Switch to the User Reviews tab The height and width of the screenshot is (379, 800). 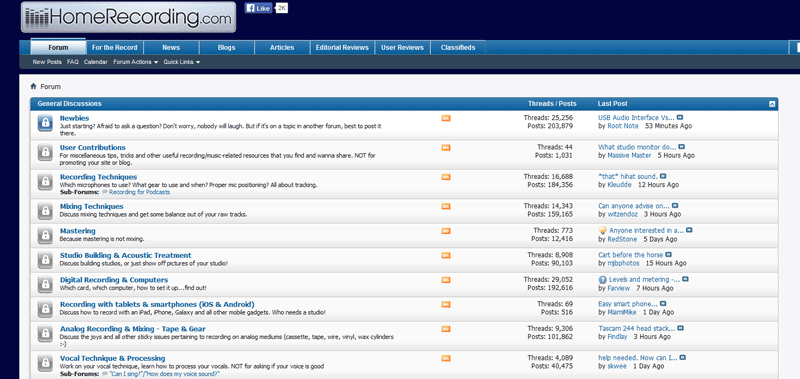tap(403, 47)
